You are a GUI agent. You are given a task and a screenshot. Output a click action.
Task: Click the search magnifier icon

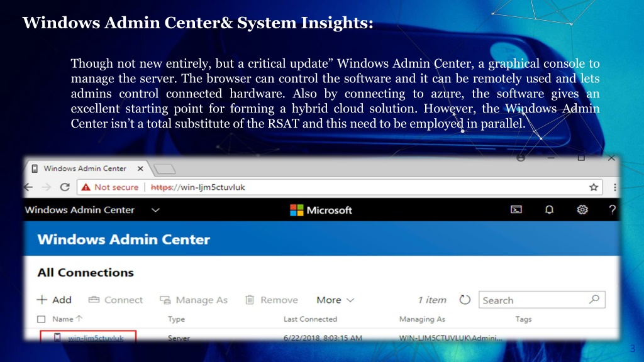594,300
